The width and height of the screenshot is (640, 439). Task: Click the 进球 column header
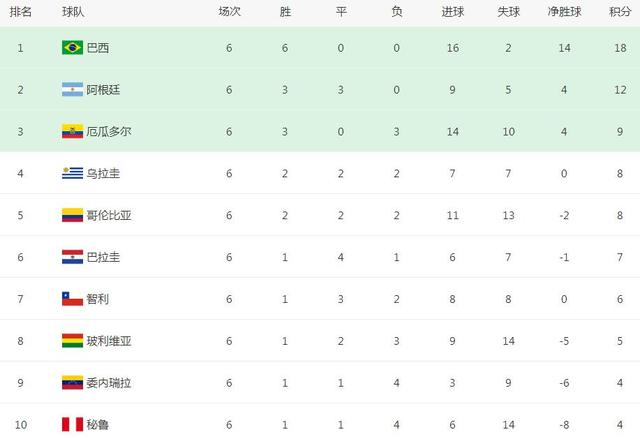452,12
